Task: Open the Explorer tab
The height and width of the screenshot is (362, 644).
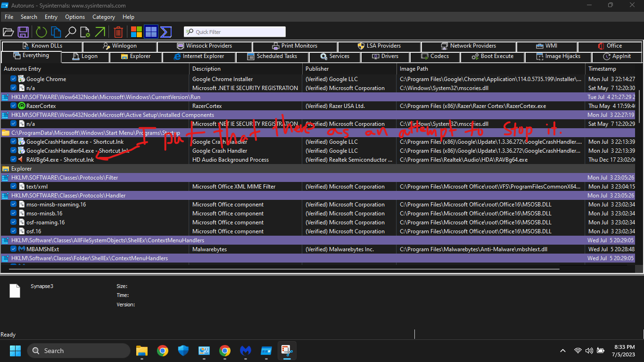Action: pyautogui.click(x=136, y=56)
